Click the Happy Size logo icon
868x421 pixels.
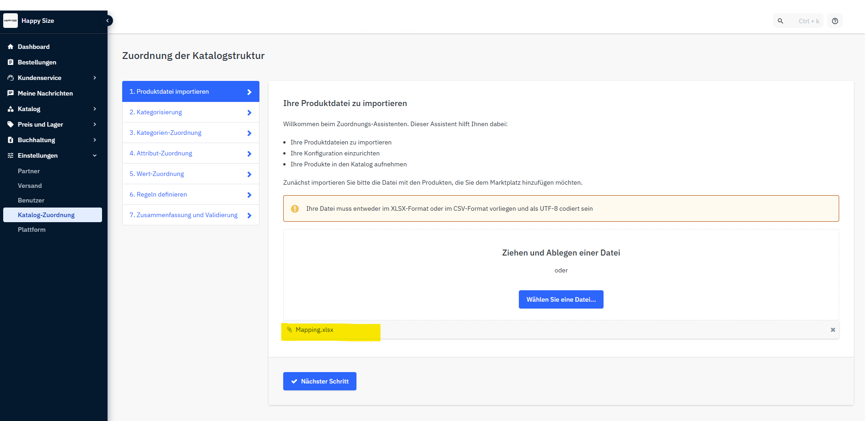point(11,21)
